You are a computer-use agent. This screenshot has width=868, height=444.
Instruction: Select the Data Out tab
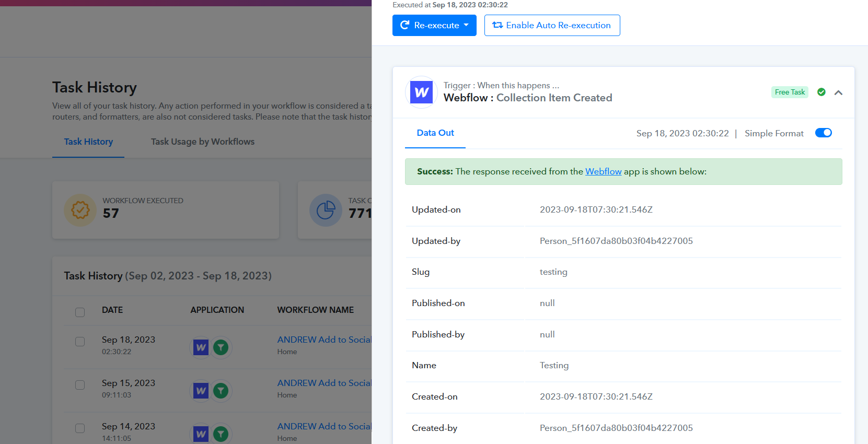click(435, 133)
